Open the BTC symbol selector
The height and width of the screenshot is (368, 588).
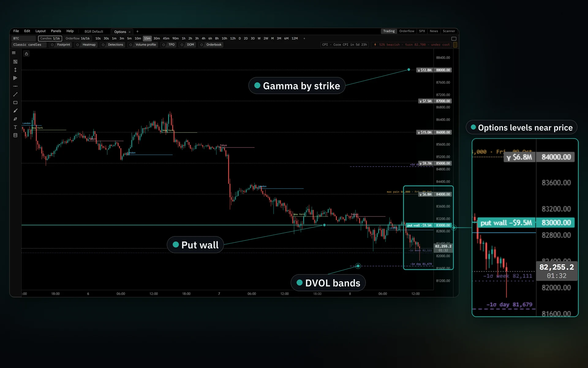coord(24,39)
